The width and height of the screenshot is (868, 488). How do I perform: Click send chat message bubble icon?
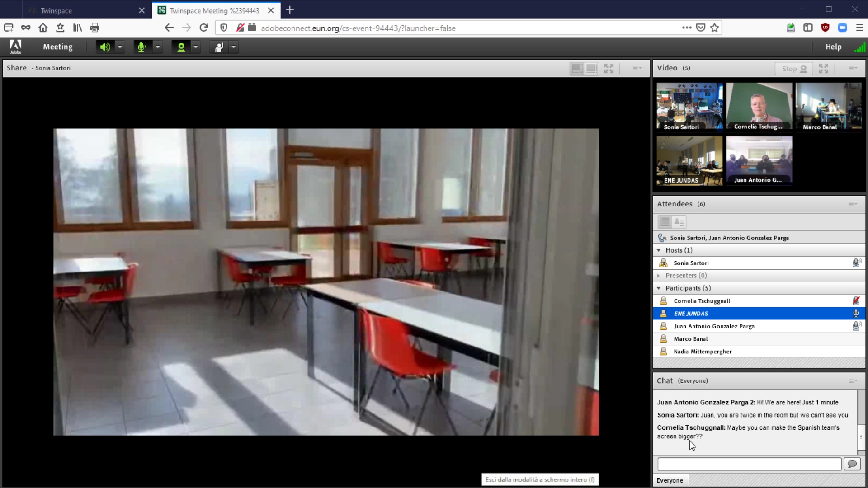tap(852, 464)
